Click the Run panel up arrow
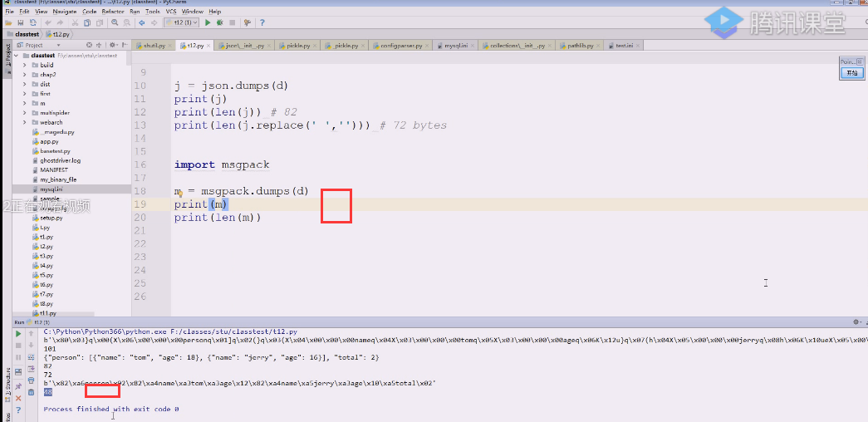Viewport: 868px width, 422px height. [31, 333]
